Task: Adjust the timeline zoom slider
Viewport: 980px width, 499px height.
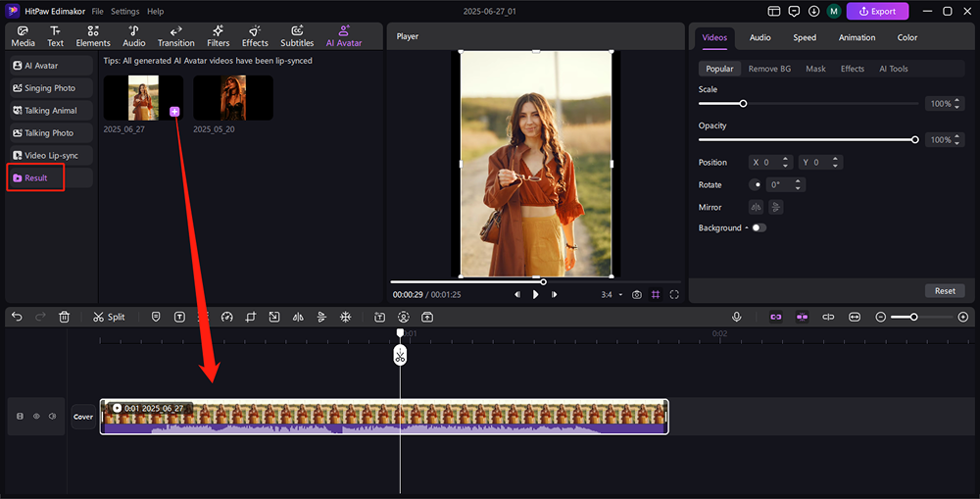Action: (x=913, y=317)
